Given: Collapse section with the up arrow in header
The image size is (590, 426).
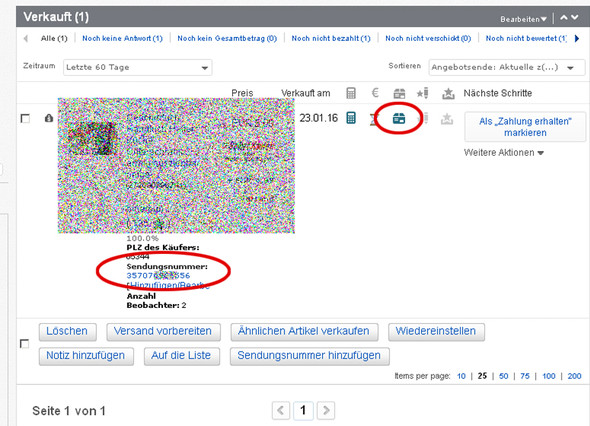Looking at the screenshot, I should [x=564, y=17].
